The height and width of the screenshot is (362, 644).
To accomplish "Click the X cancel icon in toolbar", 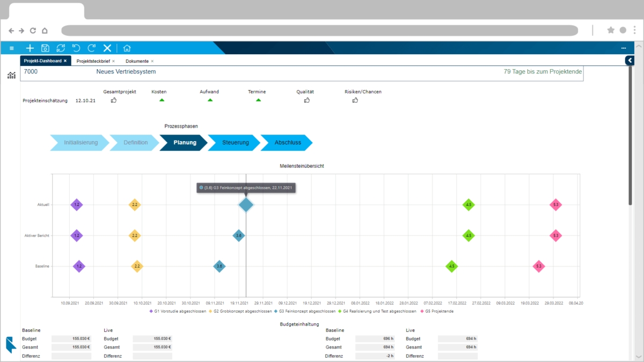I will [x=107, y=48].
